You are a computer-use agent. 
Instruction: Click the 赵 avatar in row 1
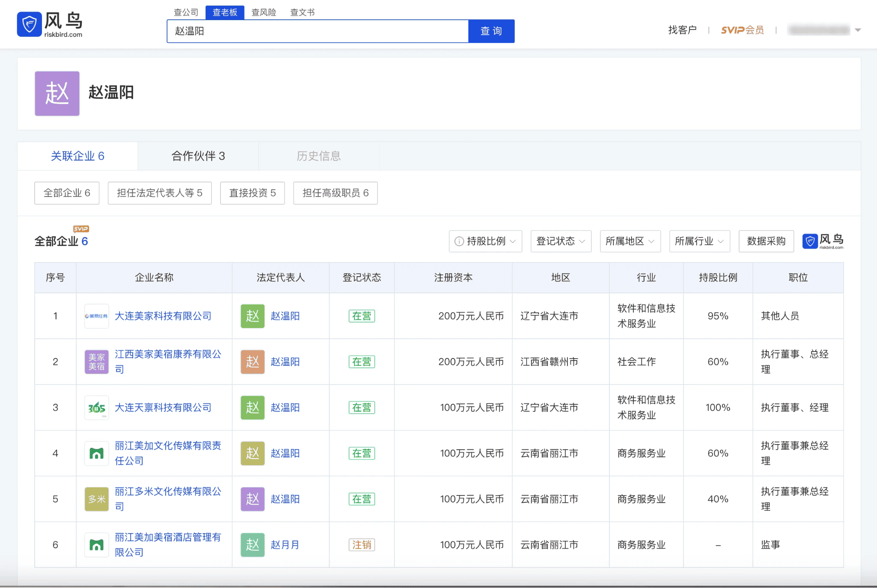(253, 316)
